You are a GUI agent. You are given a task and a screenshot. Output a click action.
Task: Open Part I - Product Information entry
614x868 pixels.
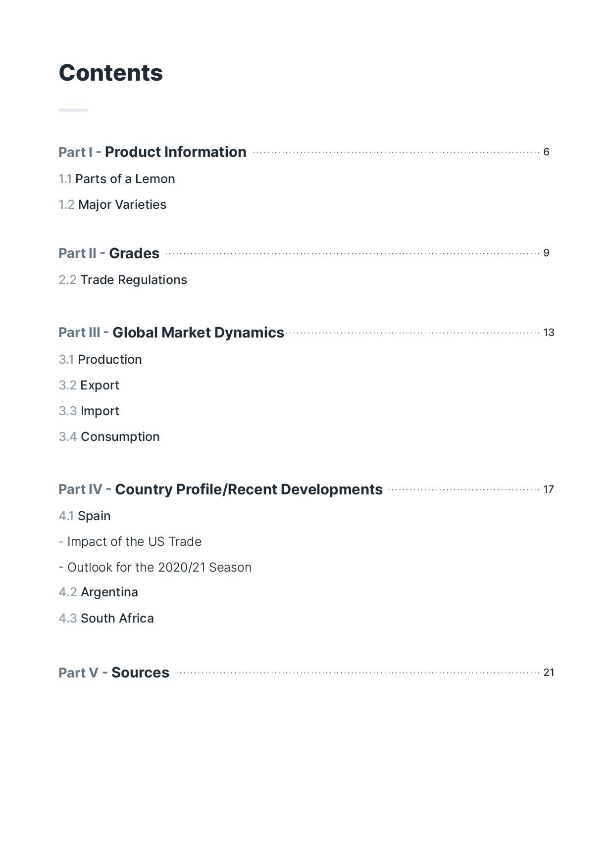153,152
